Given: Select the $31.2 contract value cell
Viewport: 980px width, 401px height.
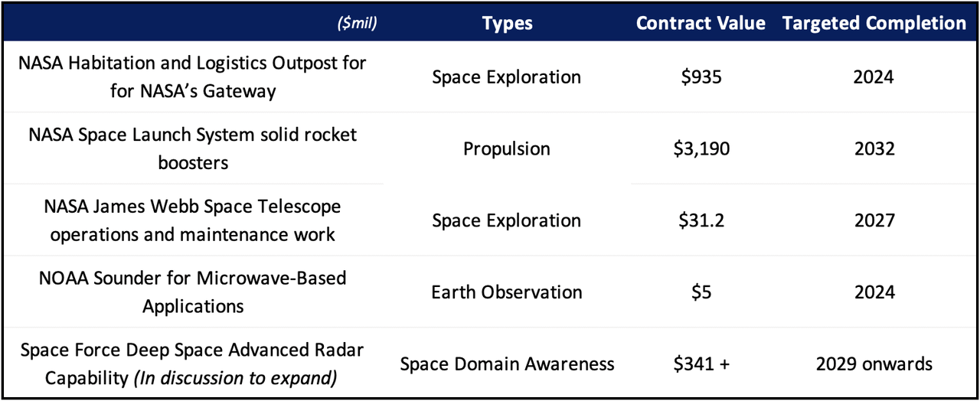Looking at the screenshot, I should (x=701, y=220).
